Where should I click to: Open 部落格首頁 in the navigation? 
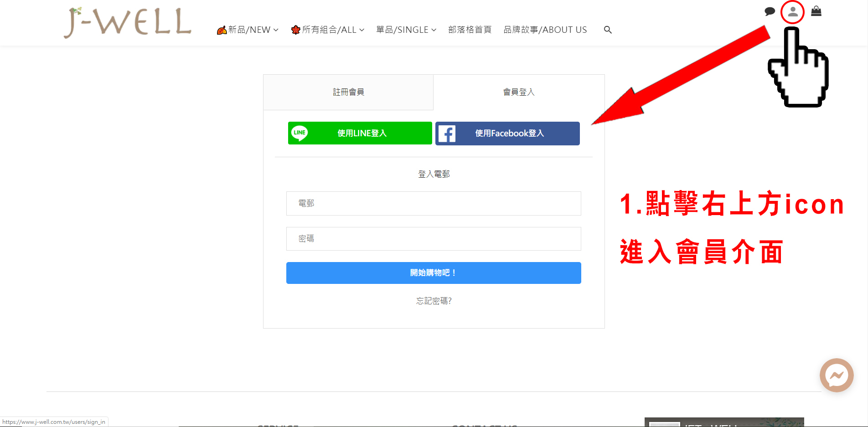(470, 30)
